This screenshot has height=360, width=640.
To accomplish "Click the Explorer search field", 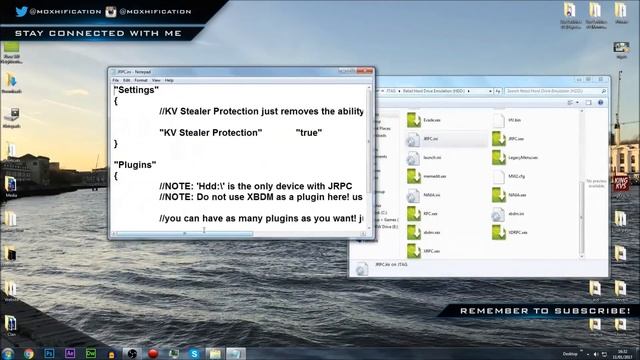I will click(555, 91).
